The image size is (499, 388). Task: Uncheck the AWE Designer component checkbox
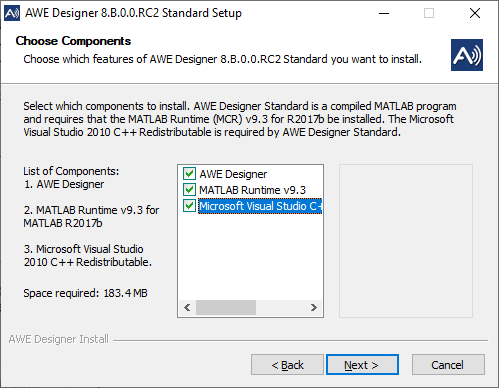(189, 174)
